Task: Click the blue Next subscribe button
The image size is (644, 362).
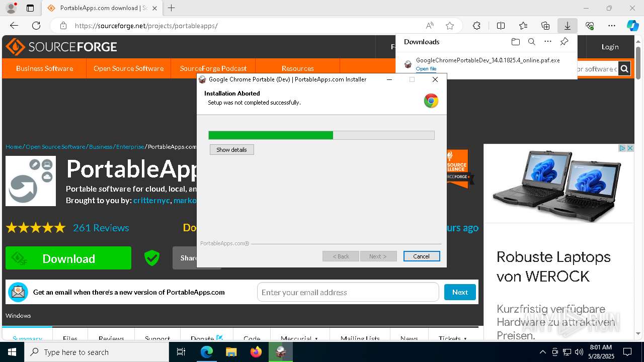Action: pos(460,292)
